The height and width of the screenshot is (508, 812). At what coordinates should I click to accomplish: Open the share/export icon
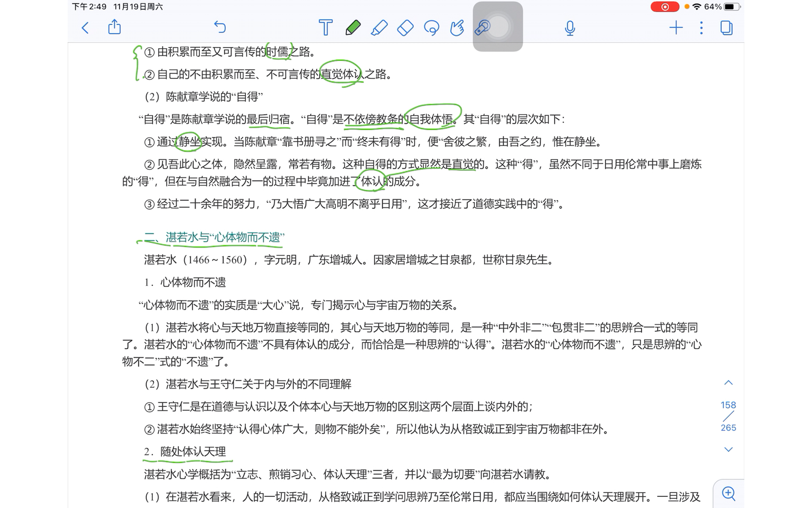click(115, 27)
